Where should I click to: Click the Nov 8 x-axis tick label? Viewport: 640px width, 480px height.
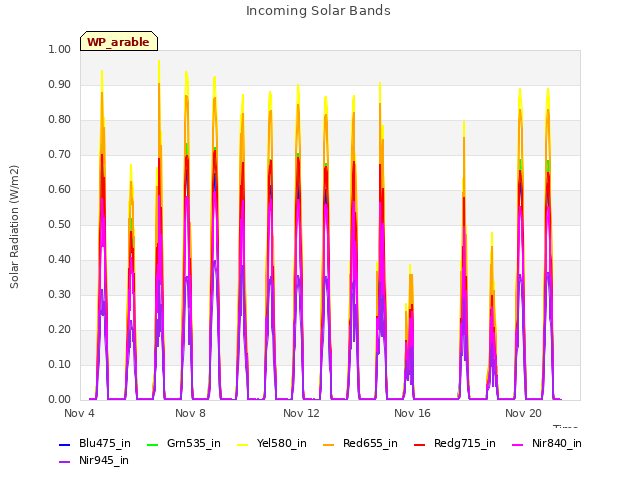point(190,413)
